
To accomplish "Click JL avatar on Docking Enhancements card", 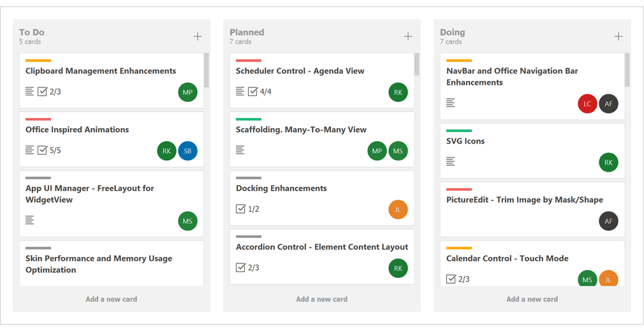I will click(x=398, y=209).
